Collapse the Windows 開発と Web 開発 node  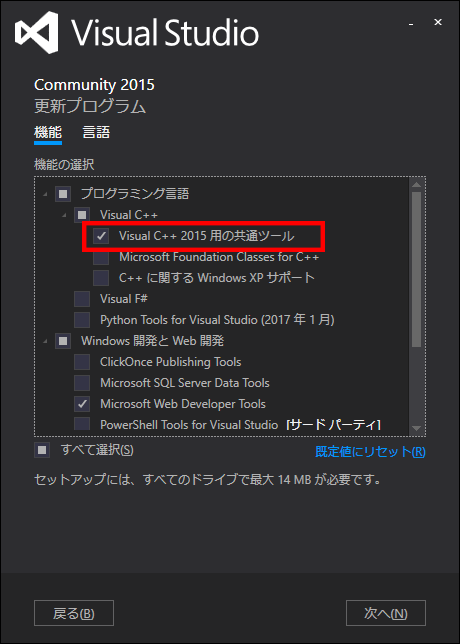46,341
